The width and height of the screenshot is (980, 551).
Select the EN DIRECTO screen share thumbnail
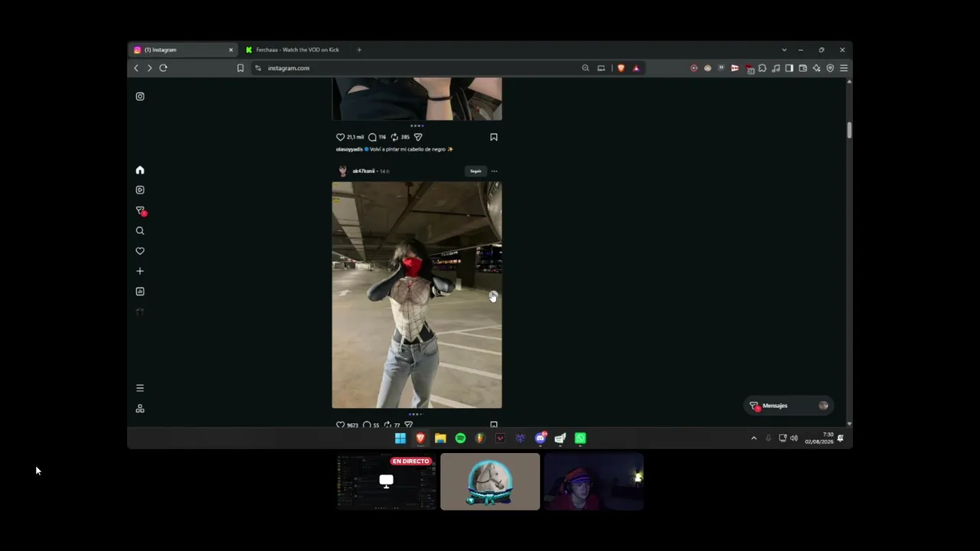[387, 481]
